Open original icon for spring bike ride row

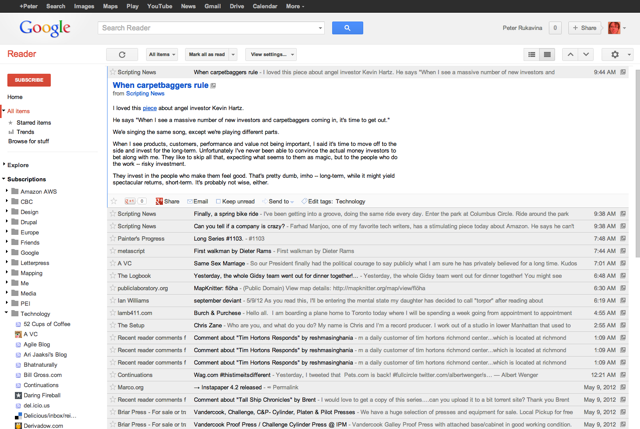coord(623,213)
